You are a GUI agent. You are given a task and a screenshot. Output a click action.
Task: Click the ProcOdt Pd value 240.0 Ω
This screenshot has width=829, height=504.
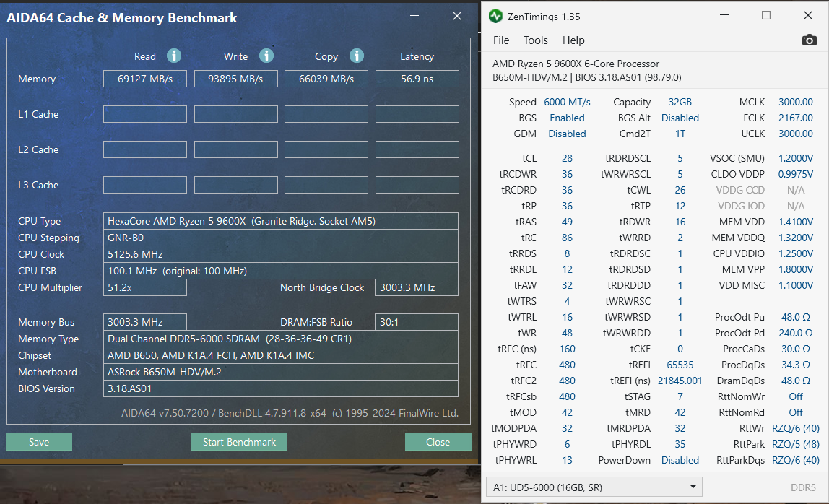click(795, 333)
